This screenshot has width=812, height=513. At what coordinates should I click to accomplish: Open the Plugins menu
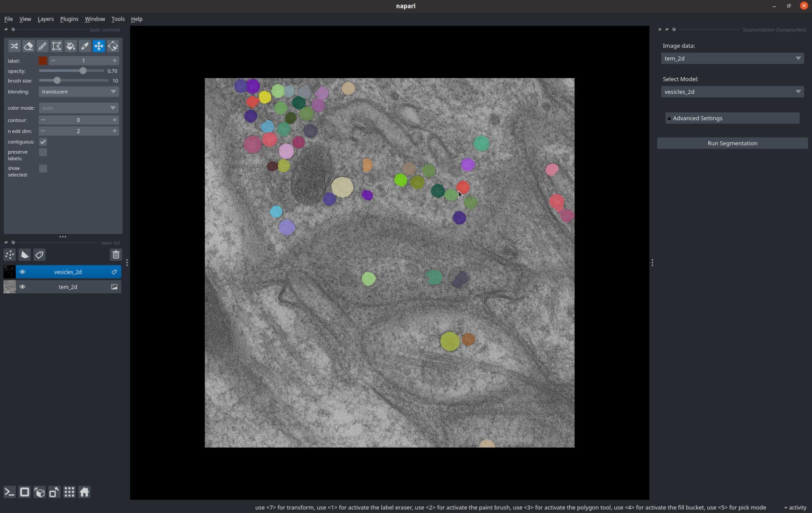click(69, 19)
